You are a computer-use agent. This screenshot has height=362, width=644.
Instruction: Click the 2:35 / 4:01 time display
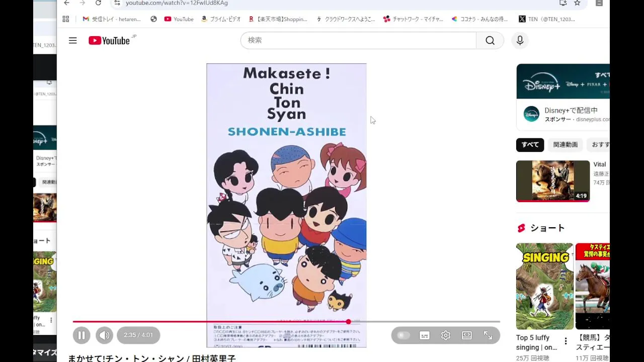pyautogui.click(x=138, y=335)
